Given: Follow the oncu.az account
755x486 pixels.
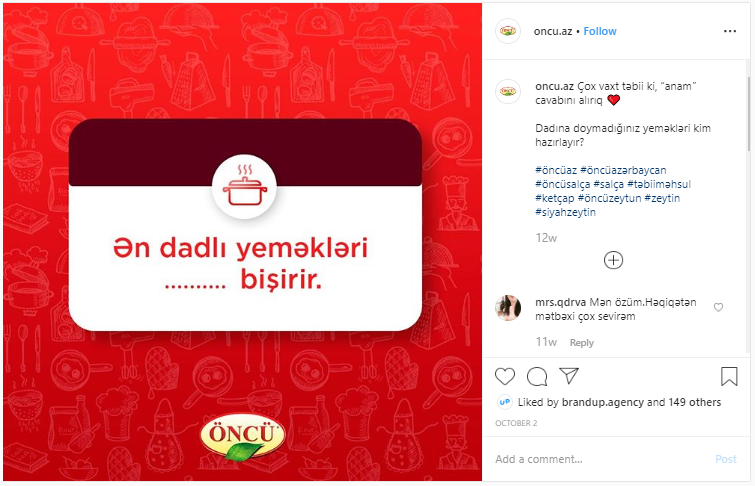Looking at the screenshot, I should click(x=600, y=31).
